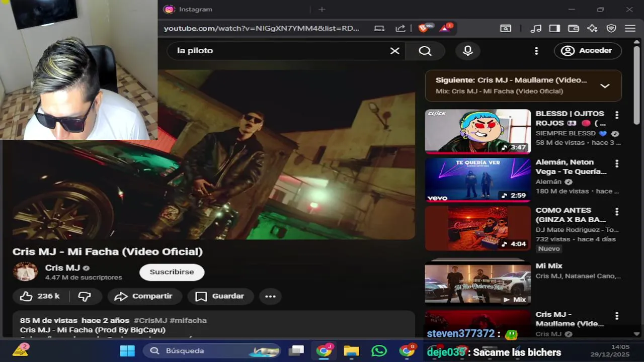
Task: Open options for BLESSD Ojitos Rojos
Action: (617, 115)
